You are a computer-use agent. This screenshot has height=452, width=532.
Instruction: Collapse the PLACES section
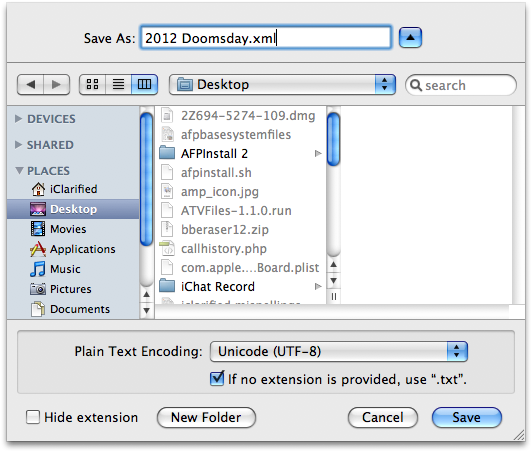(x=20, y=171)
